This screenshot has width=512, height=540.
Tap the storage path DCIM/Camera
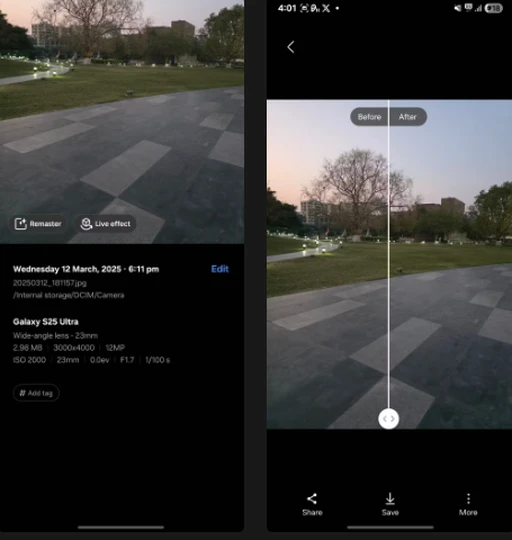(68, 295)
